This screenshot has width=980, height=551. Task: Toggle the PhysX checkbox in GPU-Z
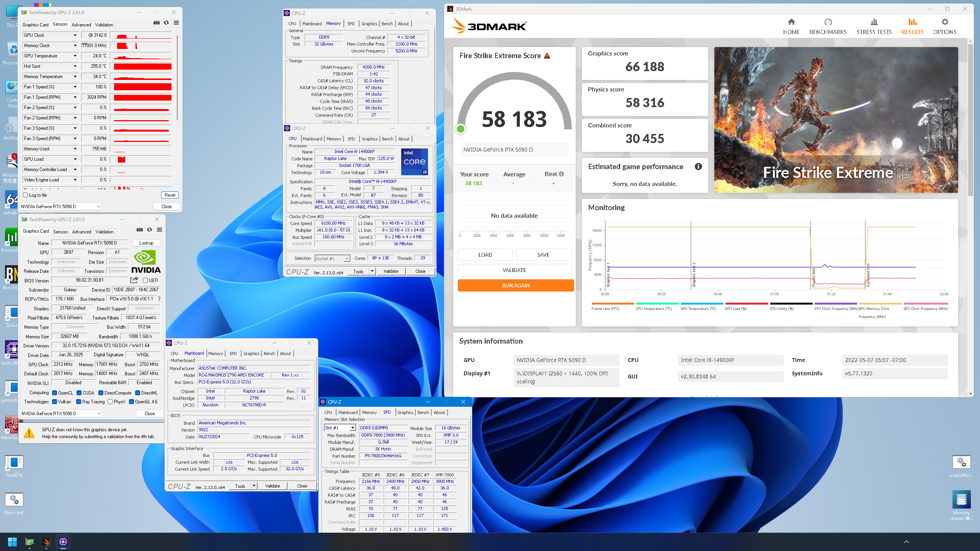pos(110,402)
